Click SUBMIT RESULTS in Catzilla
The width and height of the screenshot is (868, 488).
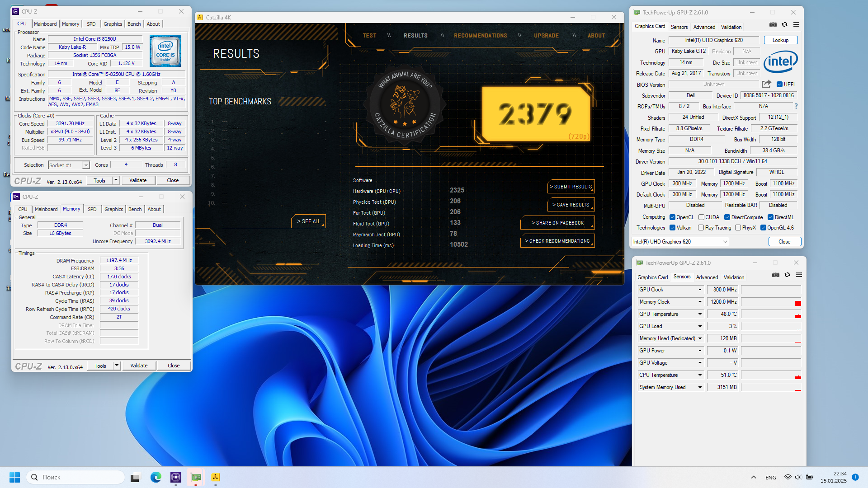(x=571, y=187)
